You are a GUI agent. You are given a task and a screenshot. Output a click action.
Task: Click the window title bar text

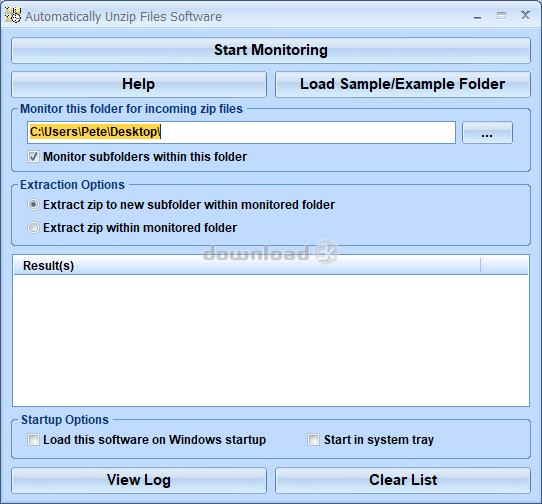pos(123,17)
